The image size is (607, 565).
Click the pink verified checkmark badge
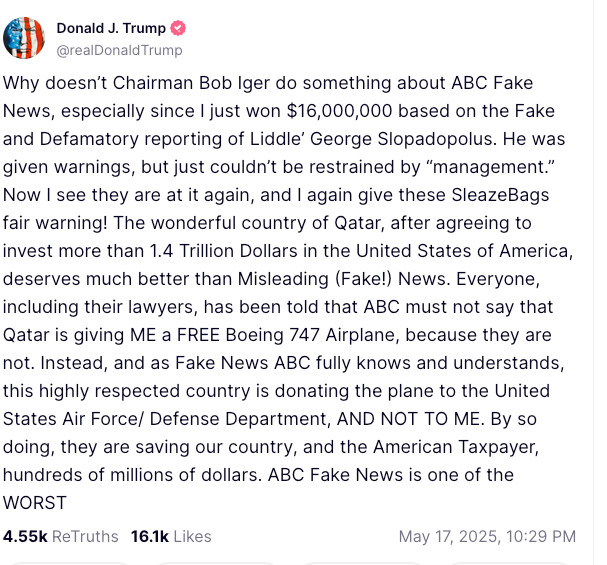click(x=178, y=28)
